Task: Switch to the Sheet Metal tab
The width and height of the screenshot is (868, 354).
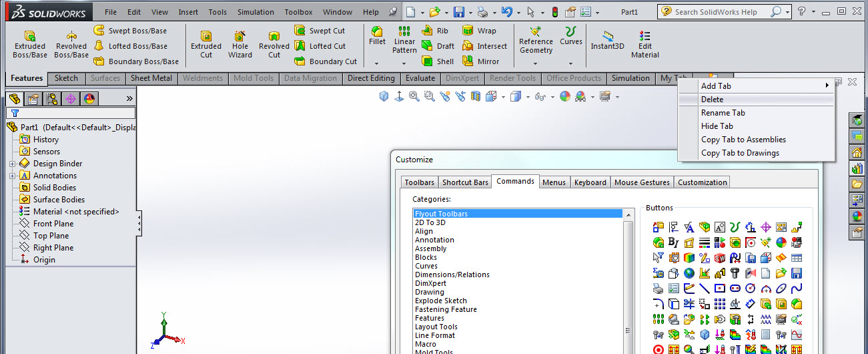Action: pyautogui.click(x=151, y=78)
